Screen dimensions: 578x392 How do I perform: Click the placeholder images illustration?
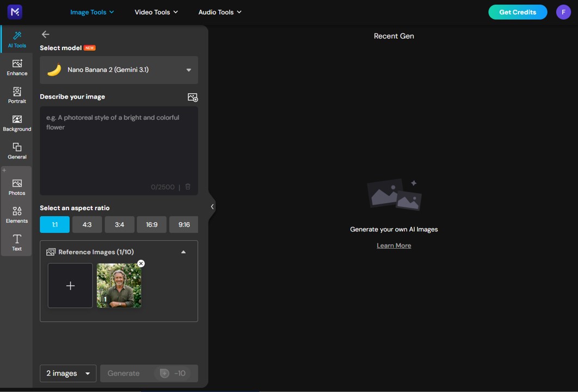click(395, 194)
